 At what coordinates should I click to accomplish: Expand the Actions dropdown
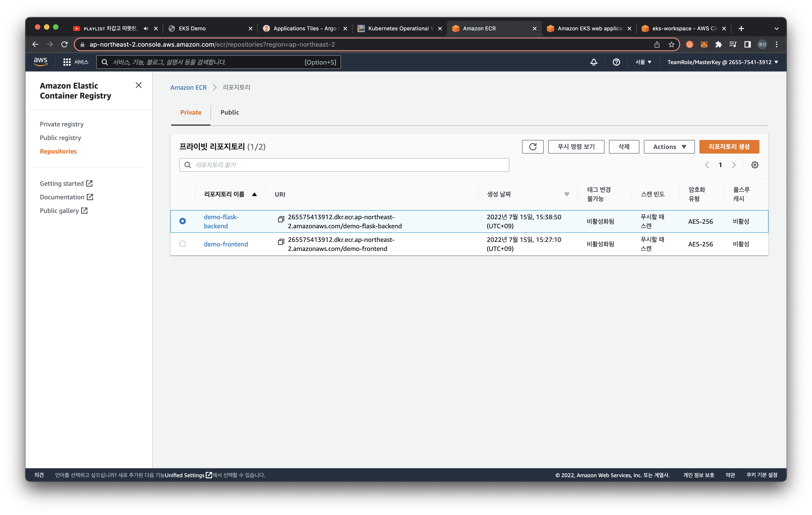click(669, 147)
